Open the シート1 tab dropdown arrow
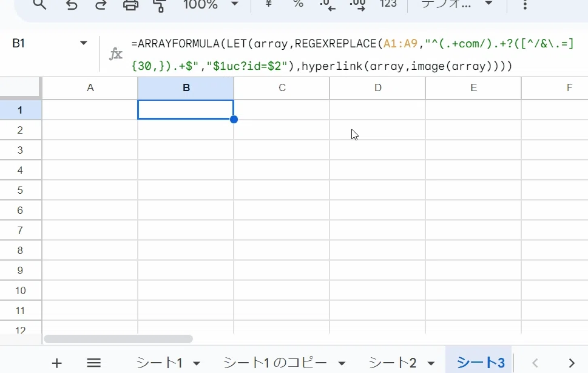The image size is (588, 373). click(x=197, y=363)
